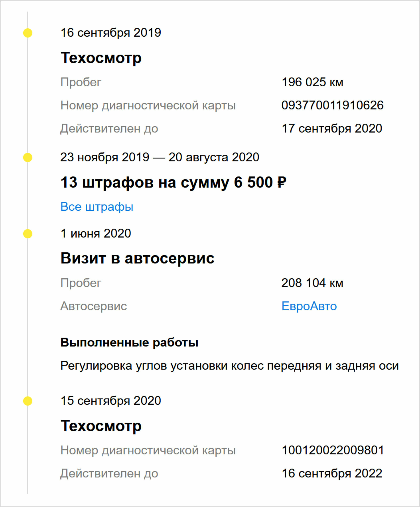The width and height of the screenshot is (420, 507).
Task: Click the Автосервис label
Action: click(x=94, y=306)
